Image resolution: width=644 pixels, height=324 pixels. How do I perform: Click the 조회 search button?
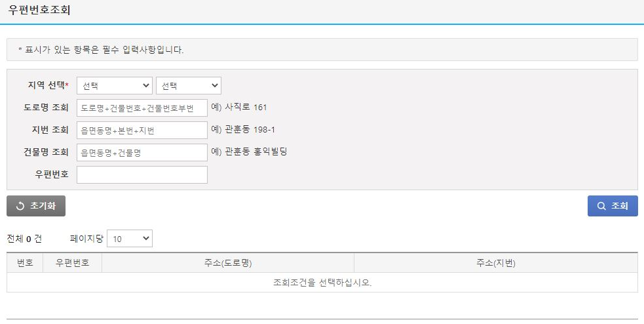click(x=613, y=206)
